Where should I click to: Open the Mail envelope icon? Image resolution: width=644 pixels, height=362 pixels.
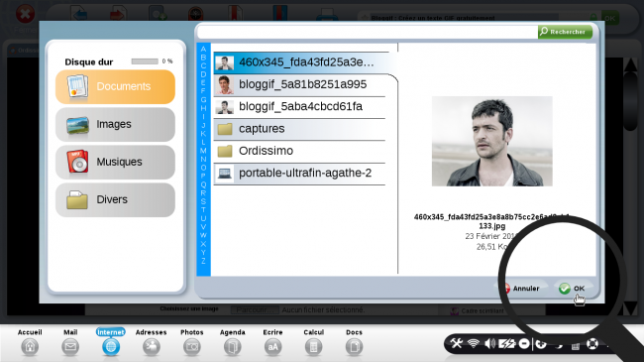pyautogui.click(x=70, y=347)
